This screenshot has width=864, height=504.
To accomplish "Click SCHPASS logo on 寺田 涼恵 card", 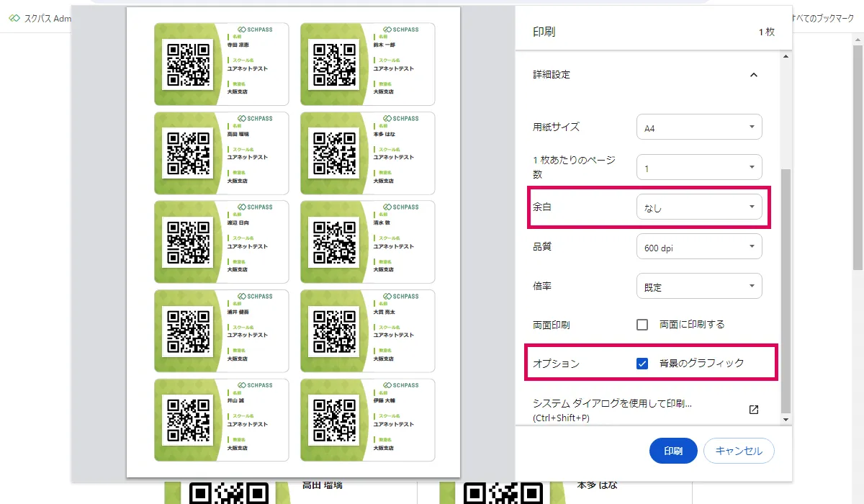I will pyautogui.click(x=254, y=30).
